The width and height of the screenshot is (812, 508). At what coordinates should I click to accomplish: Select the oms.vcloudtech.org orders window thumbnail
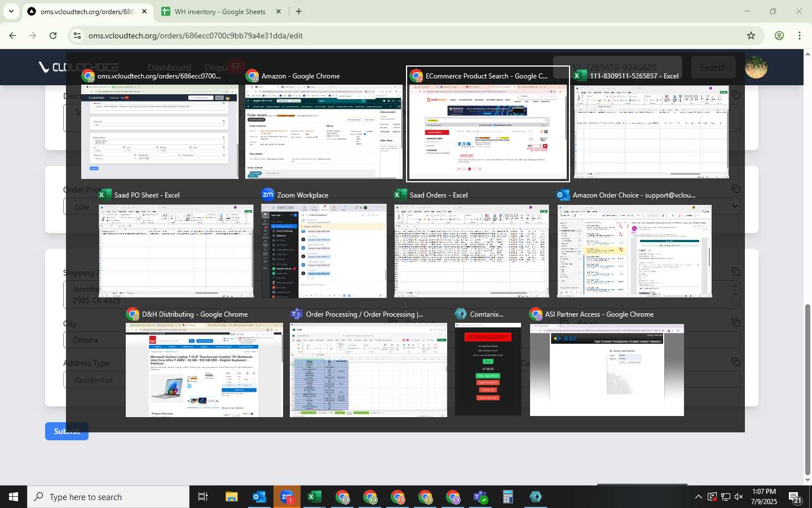(160, 132)
